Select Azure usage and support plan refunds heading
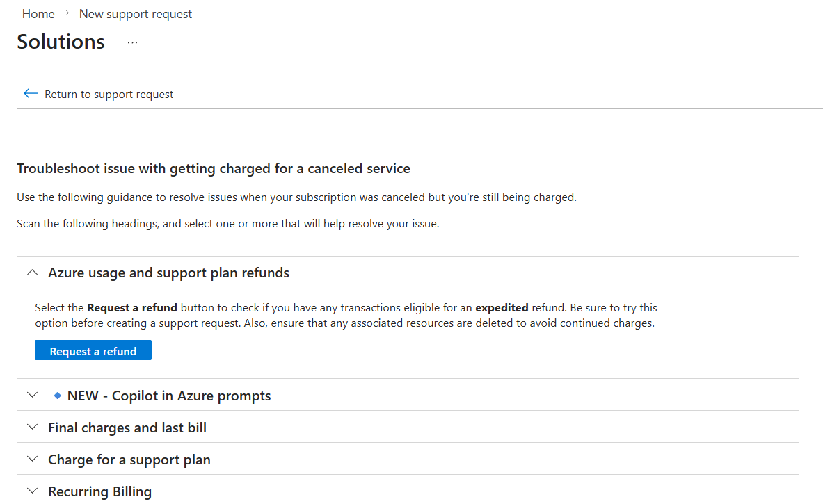 [x=168, y=273]
